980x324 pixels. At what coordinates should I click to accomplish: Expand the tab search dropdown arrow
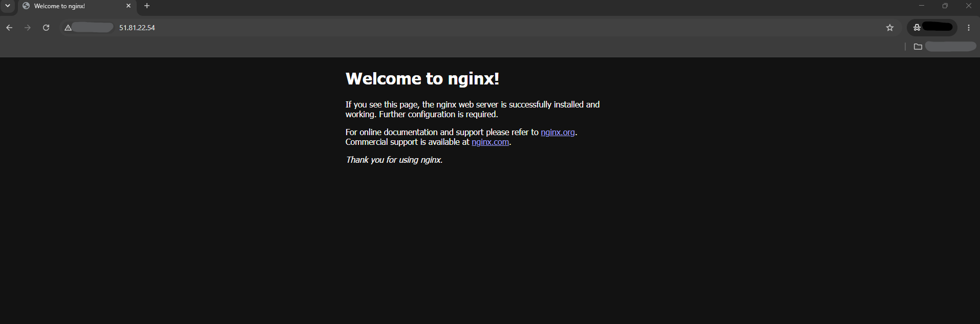[x=8, y=6]
